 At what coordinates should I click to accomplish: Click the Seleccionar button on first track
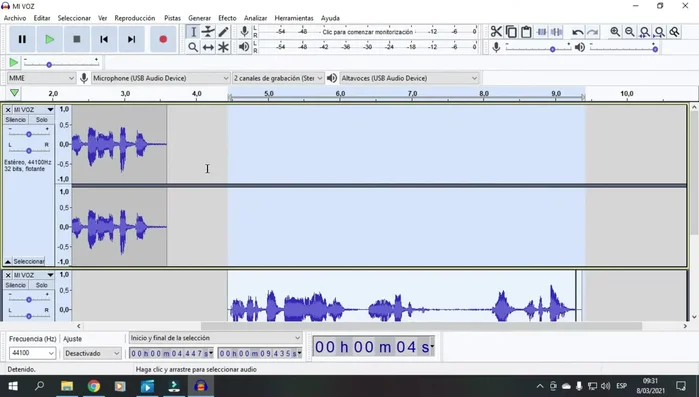[29, 262]
